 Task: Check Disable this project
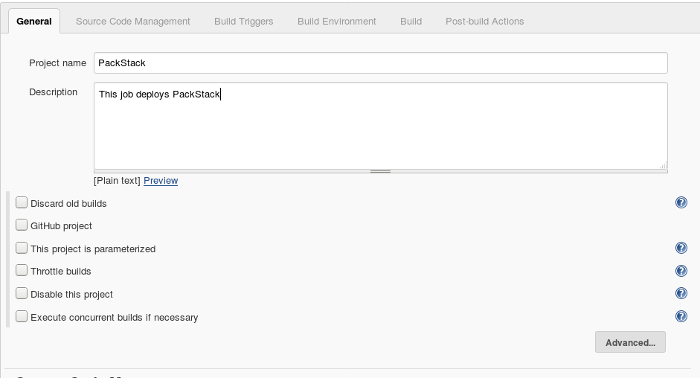click(x=21, y=293)
